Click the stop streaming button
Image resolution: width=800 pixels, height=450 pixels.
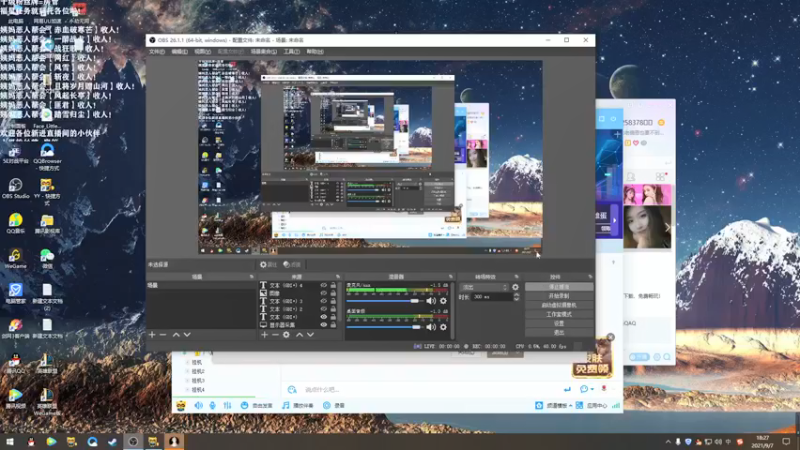[559, 287]
